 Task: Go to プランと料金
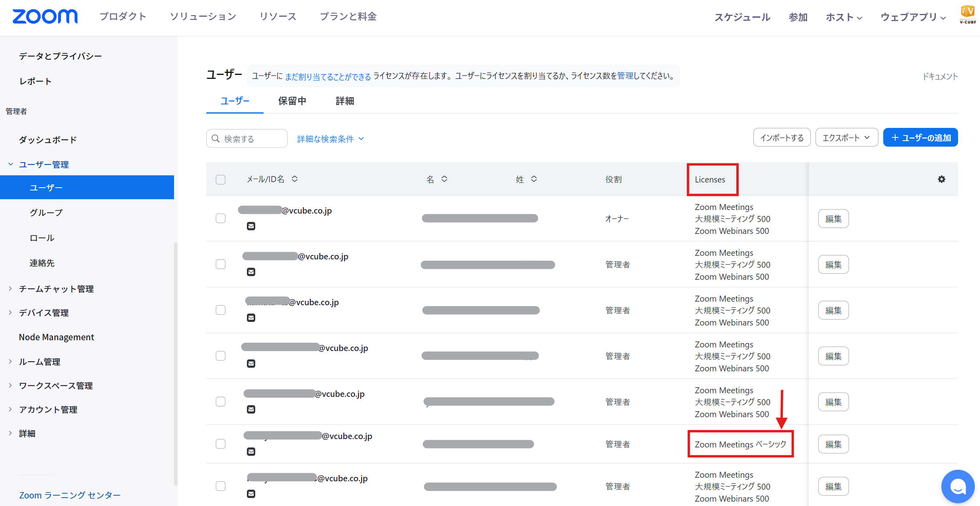(x=348, y=16)
